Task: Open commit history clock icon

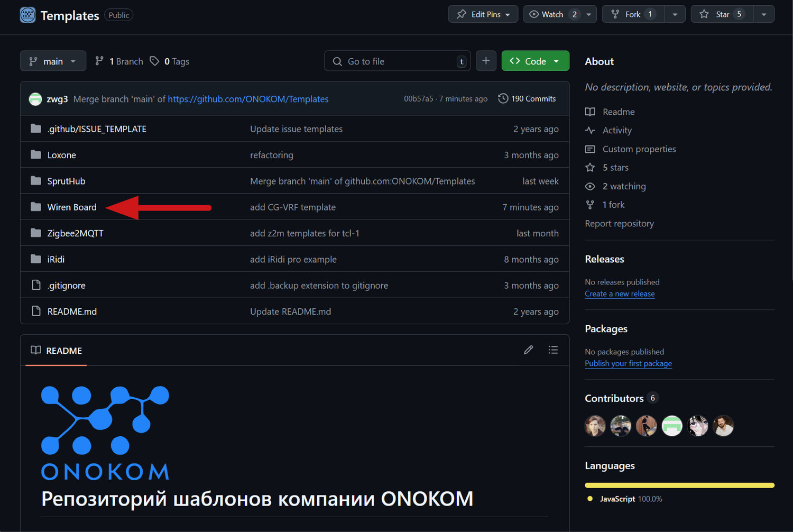Action: click(503, 99)
